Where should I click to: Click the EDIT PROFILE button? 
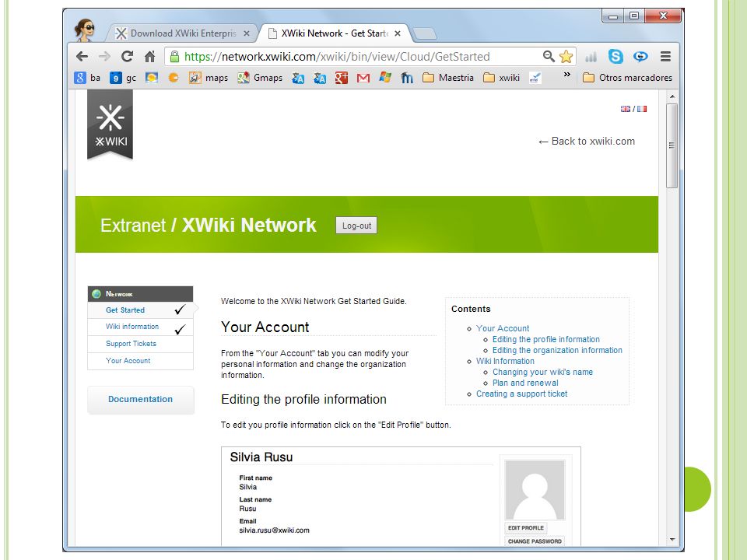pyautogui.click(x=526, y=528)
